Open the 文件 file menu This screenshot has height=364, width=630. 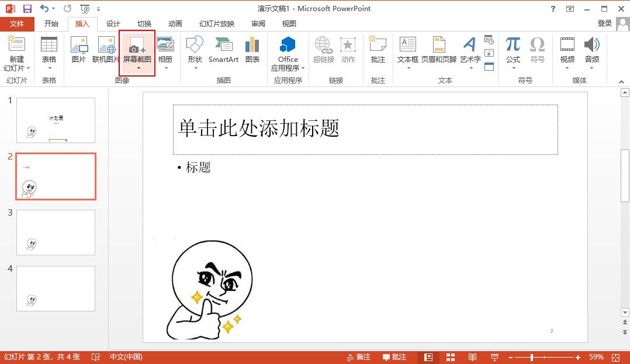click(x=17, y=24)
